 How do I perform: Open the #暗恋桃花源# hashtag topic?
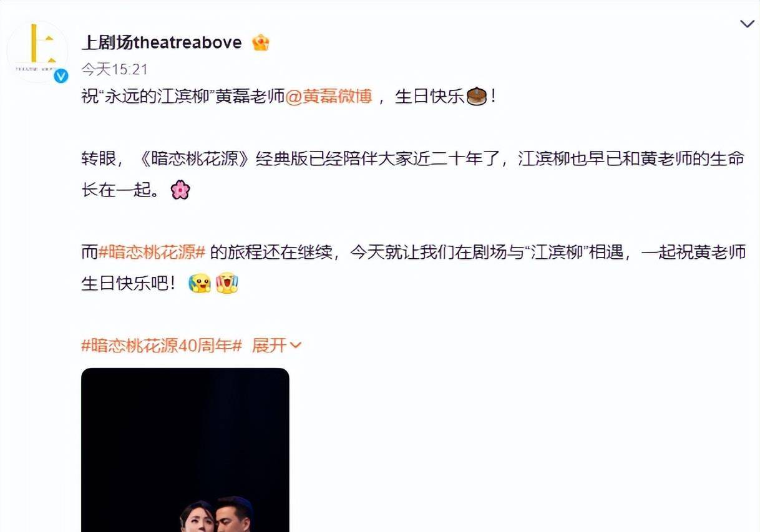152,252
